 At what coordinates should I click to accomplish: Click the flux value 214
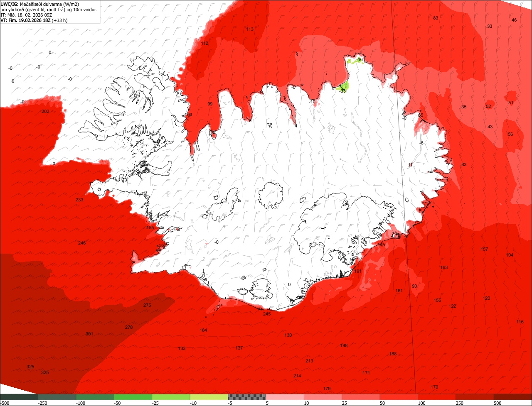coord(297,376)
